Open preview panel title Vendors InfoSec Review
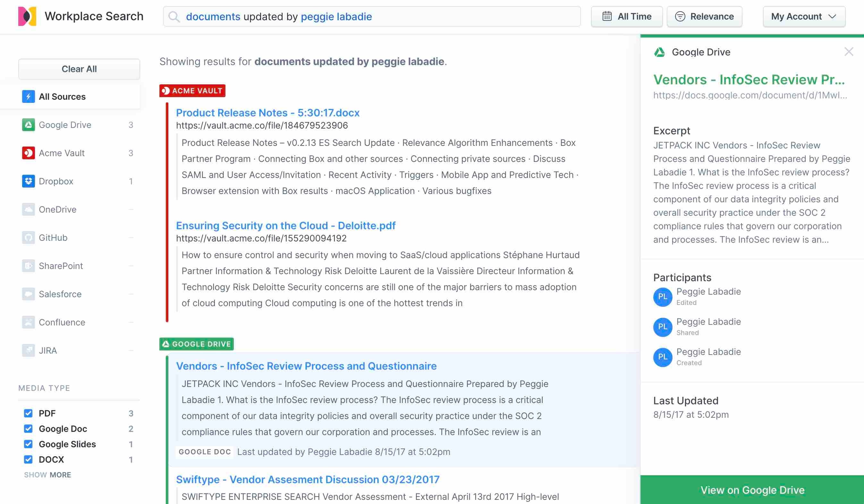 coord(749,80)
